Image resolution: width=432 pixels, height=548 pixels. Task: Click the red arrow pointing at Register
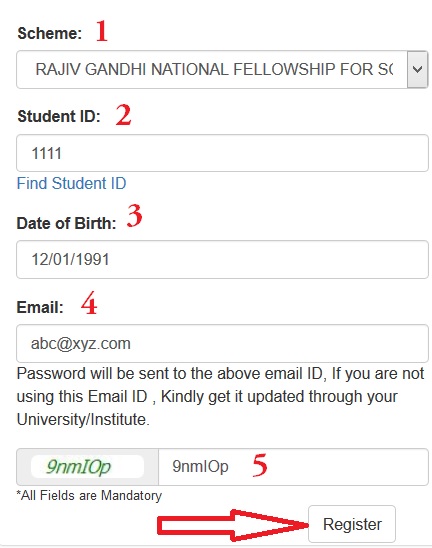pos(232,525)
